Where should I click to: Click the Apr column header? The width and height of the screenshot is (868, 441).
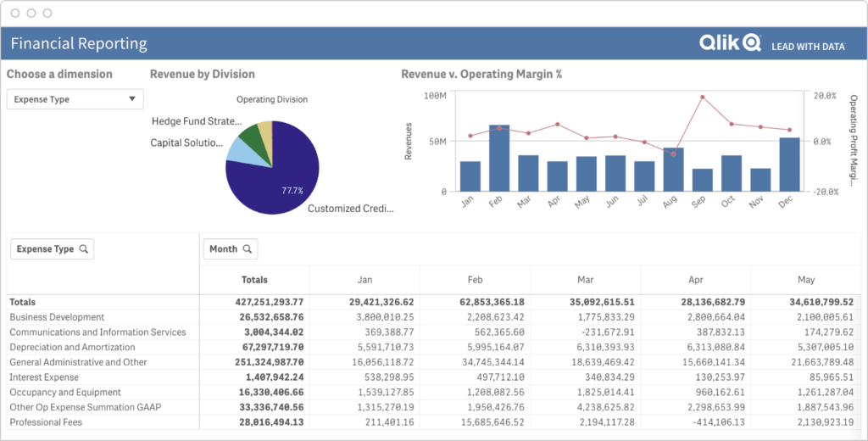[695, 280]
